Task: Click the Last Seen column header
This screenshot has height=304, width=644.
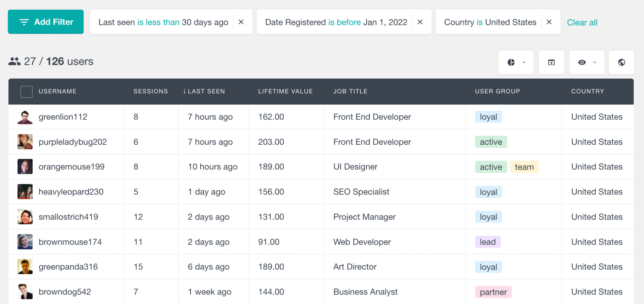Action: point(206,91)
